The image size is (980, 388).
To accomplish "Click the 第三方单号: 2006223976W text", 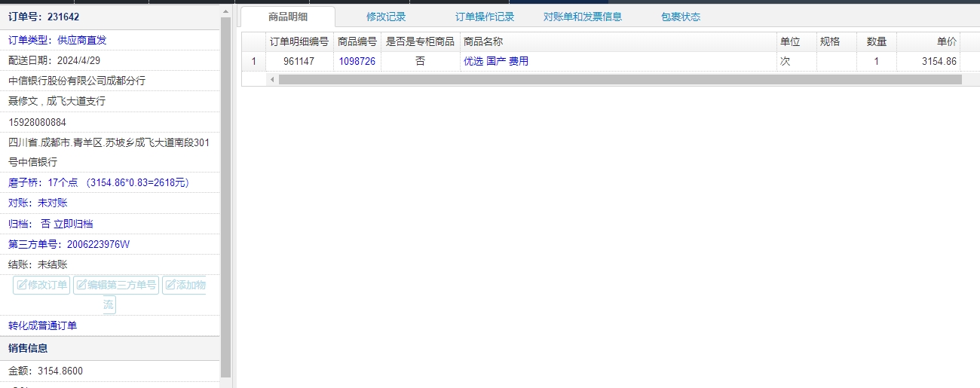I will [x=69, y=244].
